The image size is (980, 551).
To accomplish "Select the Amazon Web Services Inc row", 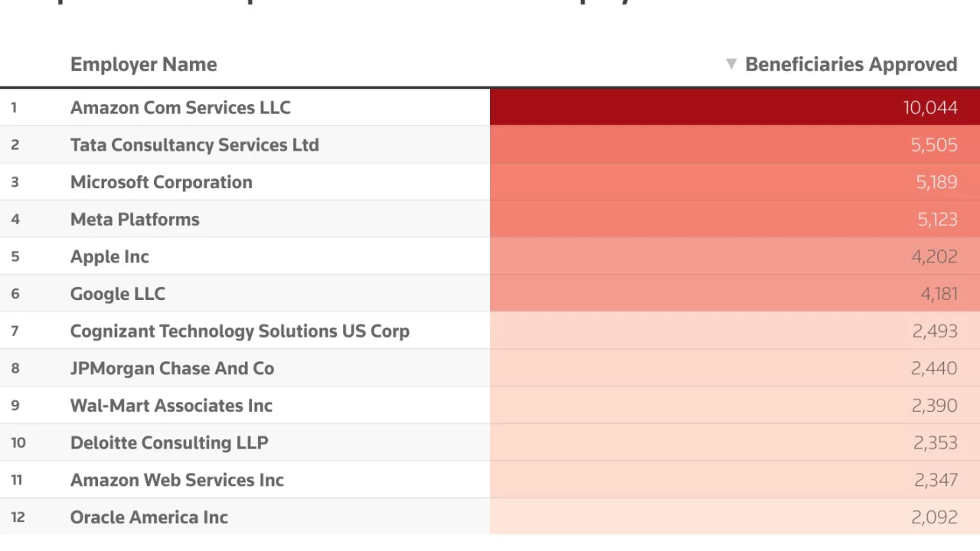I will [x=177, y=480].
